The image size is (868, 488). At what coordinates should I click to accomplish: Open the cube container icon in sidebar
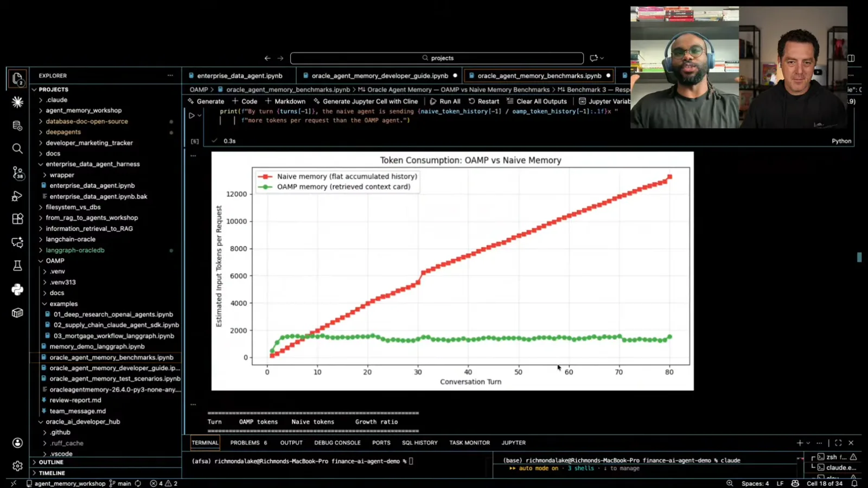(x=17, y=313)
